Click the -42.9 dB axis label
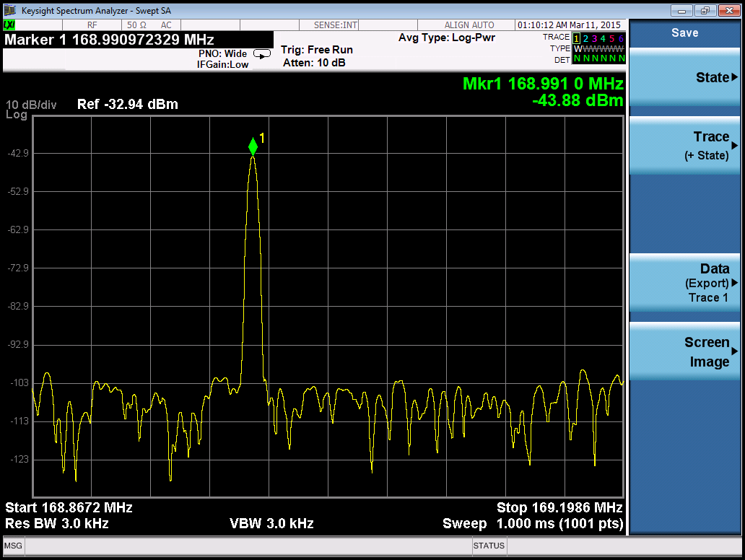The image size is (745, 560). click(18, 153)
